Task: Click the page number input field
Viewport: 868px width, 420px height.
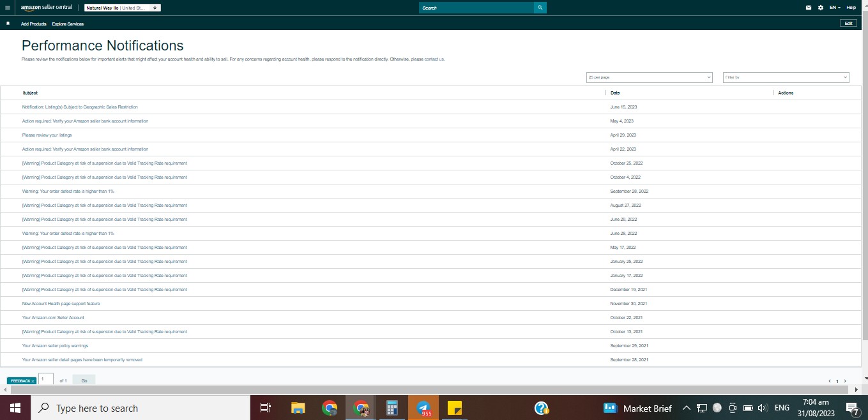Action: tap(46, 379)
